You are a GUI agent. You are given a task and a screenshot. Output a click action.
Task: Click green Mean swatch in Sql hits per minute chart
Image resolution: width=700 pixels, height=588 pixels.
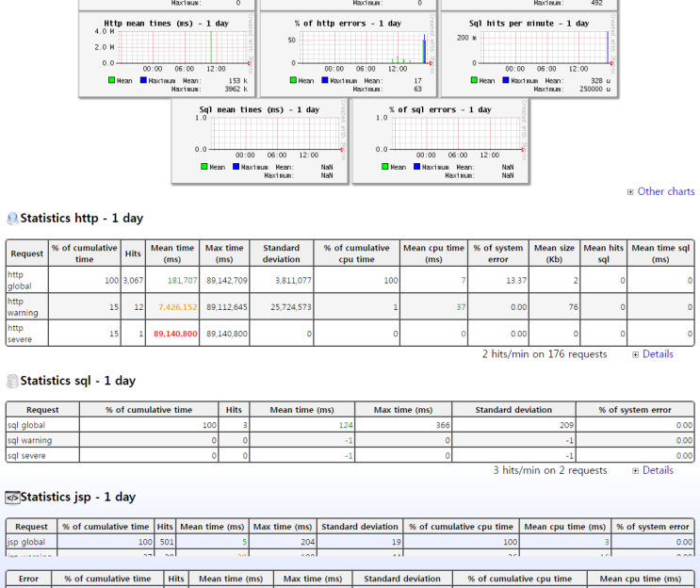474,80
